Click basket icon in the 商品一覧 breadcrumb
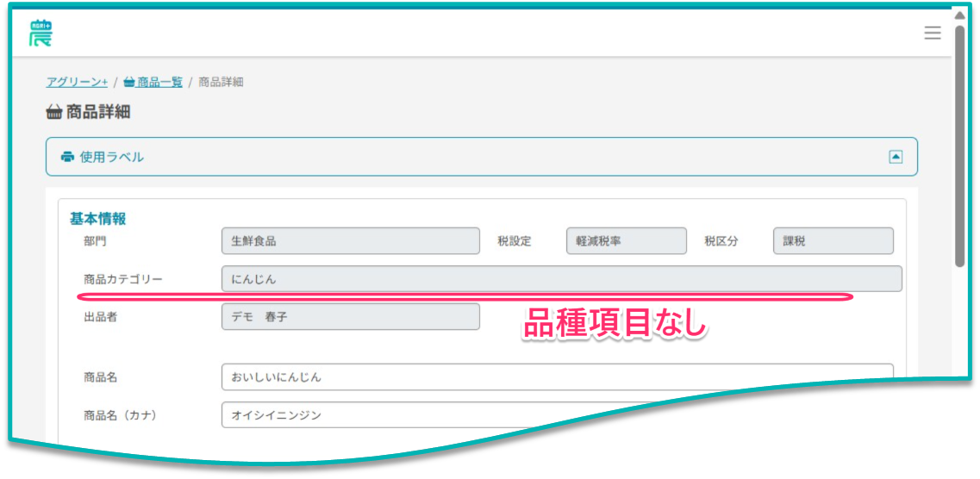980x479 pixels. point(129,82)
